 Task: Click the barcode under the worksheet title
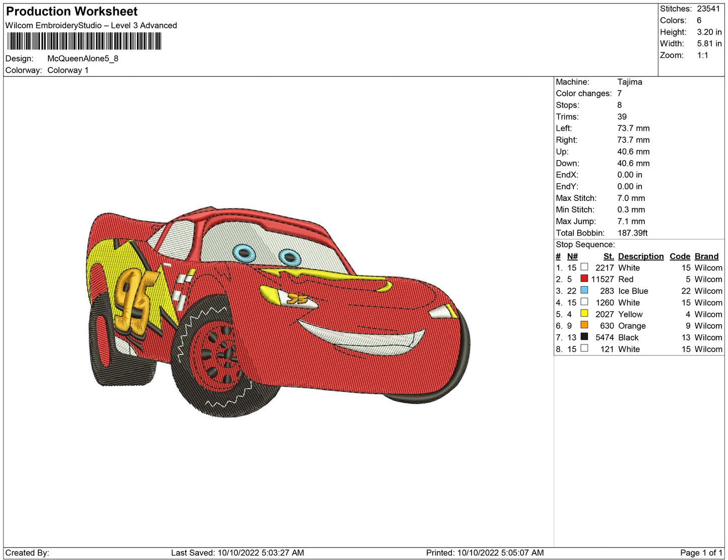(84, 41)
